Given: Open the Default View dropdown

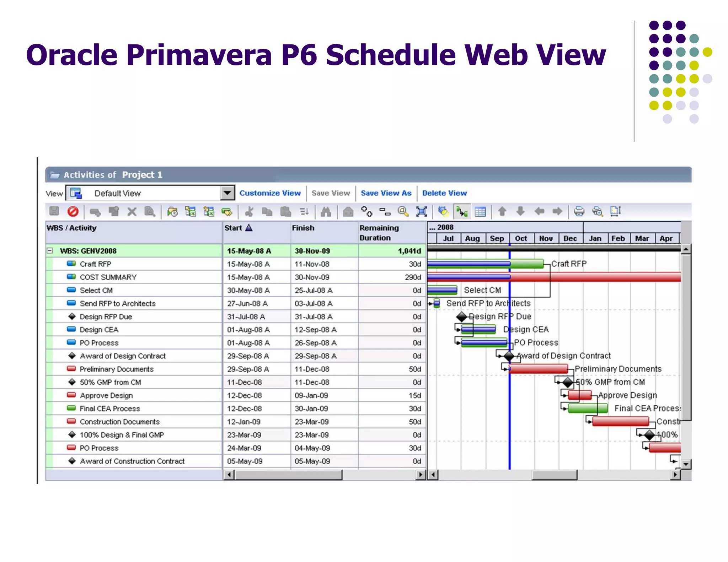Looking at the screenshot, I should click(227, 193).
